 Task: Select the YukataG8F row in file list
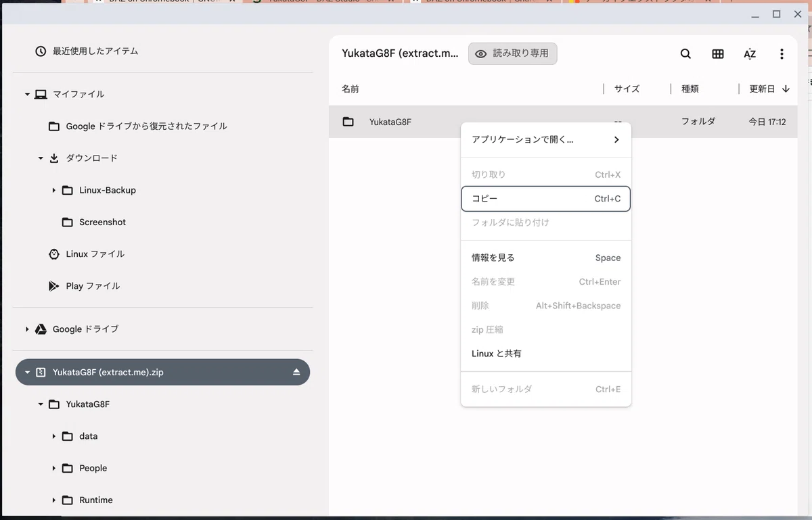(x=563, y=122)
